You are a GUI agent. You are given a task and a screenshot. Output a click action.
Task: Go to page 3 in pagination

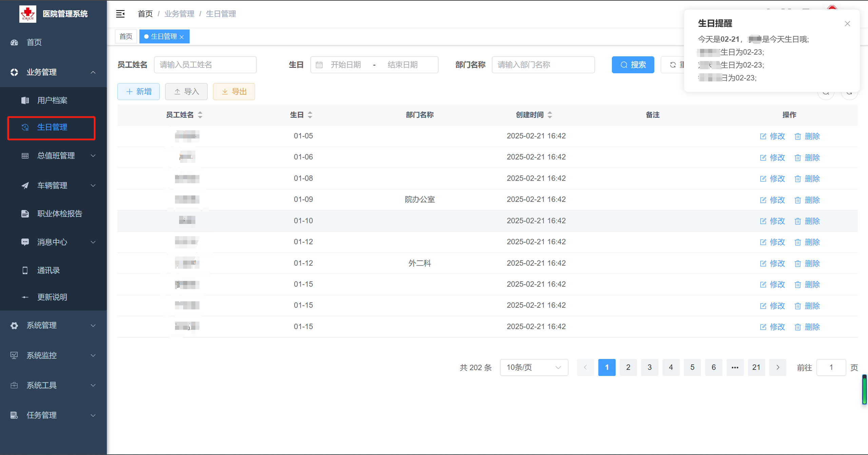[649, 367]
